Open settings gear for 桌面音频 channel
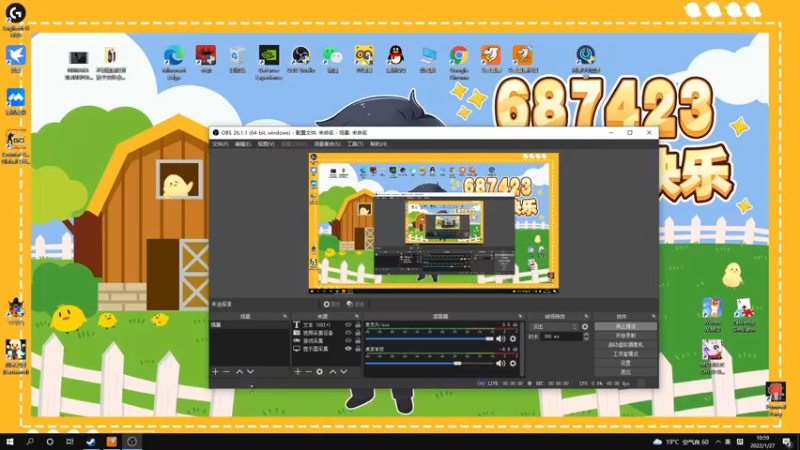This screenshot has height=450, width=800. pyautogui.click(x=513, y=363)
